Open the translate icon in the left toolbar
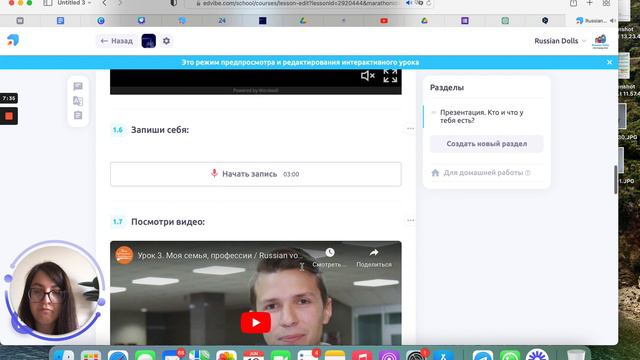This screenshot has height=360, width=640. pyautogui.click(x=78, y=101)
